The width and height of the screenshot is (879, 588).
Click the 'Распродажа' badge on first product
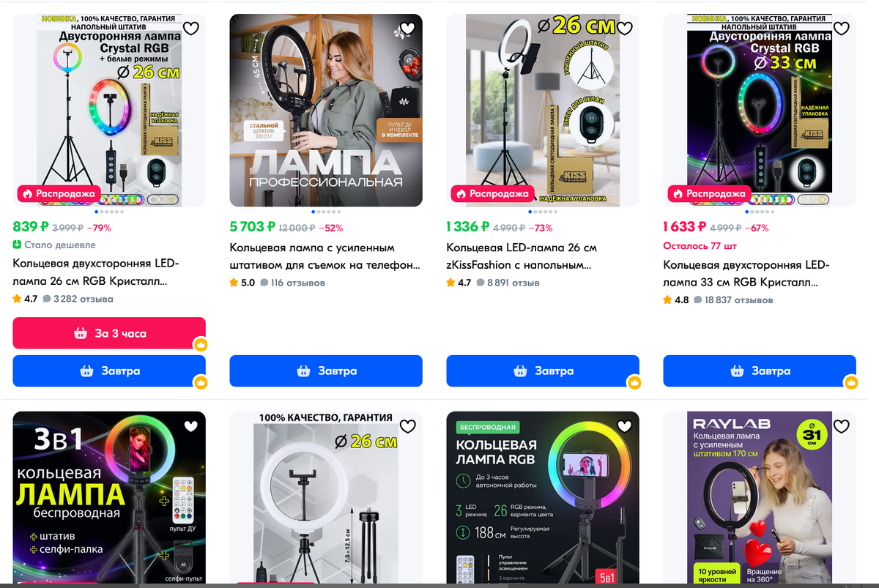click(58, 194)
